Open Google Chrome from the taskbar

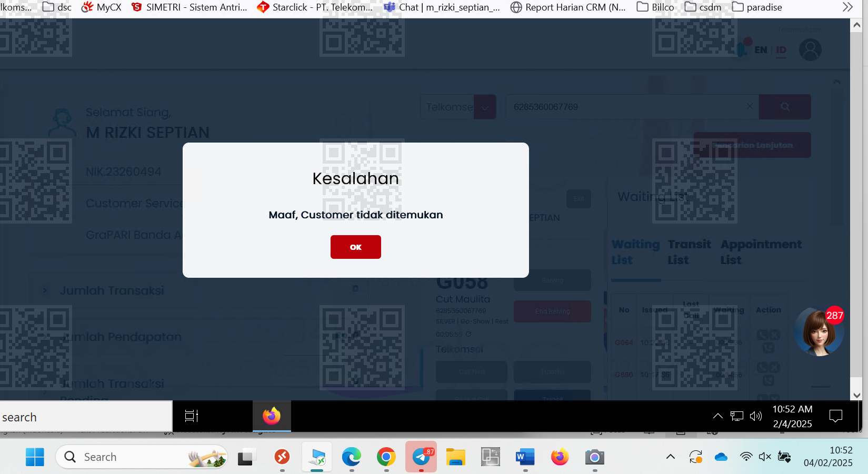click(386, 457)
